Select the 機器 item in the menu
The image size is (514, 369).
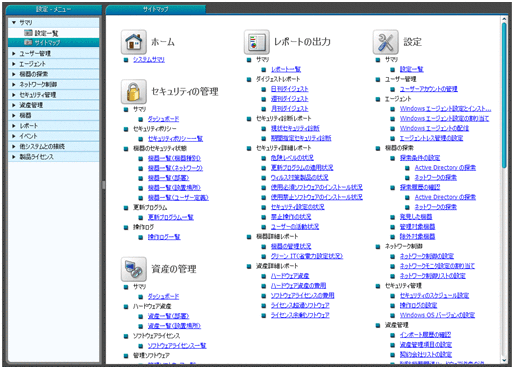(53, 115)
